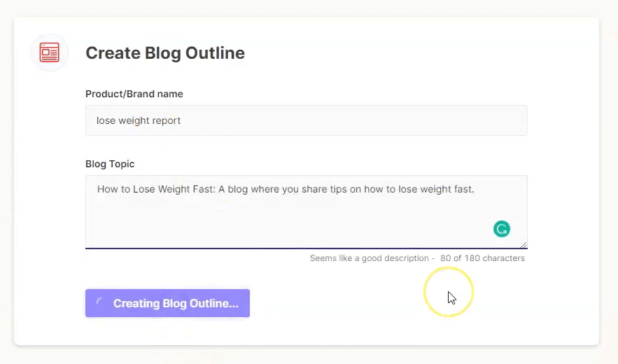Screen dimensions: 618x364
Task: Click the word "Fast:" in the blog topic
Action: click(x=204, y=189)
